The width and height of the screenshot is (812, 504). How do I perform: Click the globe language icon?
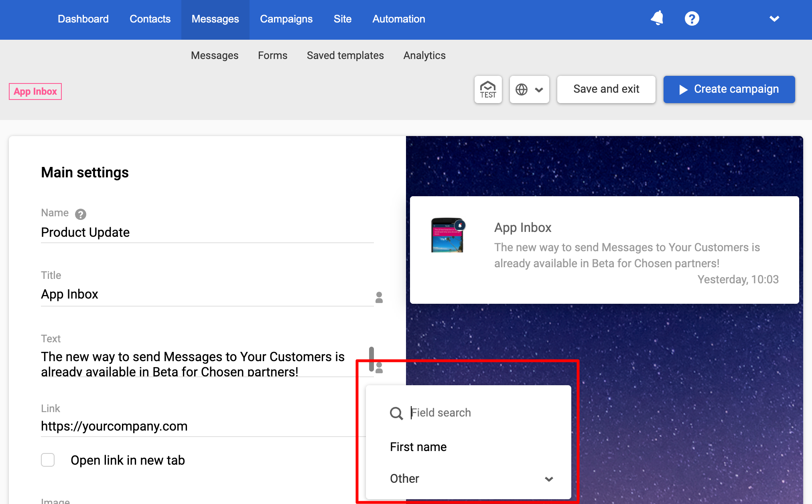[522, 89]
